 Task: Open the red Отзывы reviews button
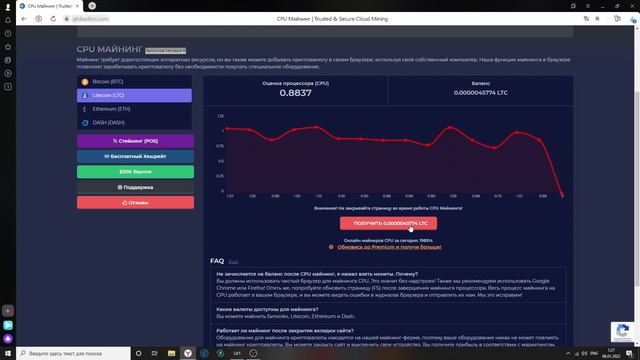(136, 202)
